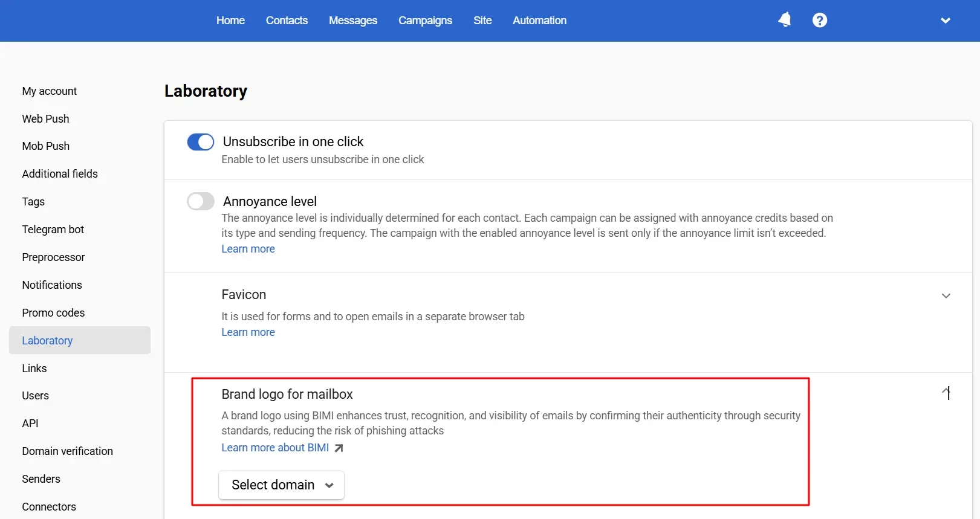
Task: Click the help question mark icon
Action: click(x=819, y=20)
